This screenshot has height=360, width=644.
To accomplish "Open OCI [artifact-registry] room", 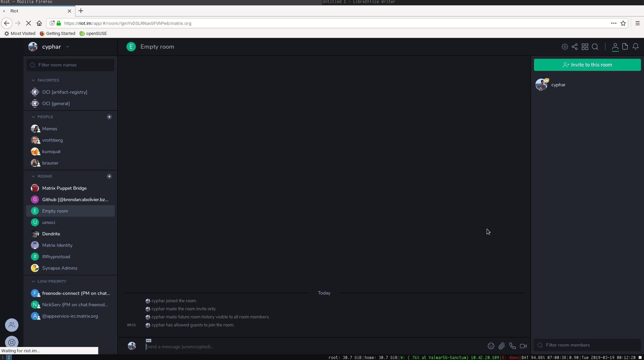I will click(x=70, y=92).
